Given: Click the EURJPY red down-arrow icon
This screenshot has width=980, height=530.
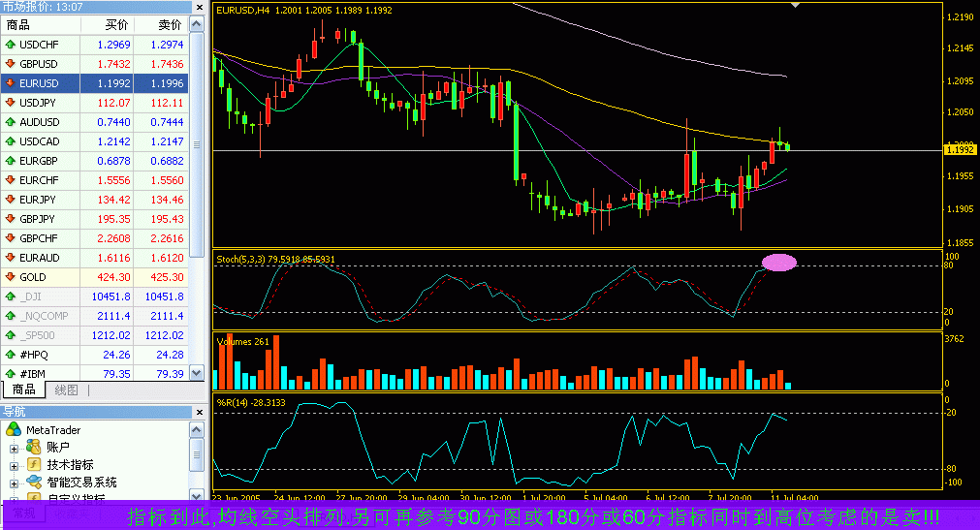Looking at the screenshot, I should (x=10, y=200).
